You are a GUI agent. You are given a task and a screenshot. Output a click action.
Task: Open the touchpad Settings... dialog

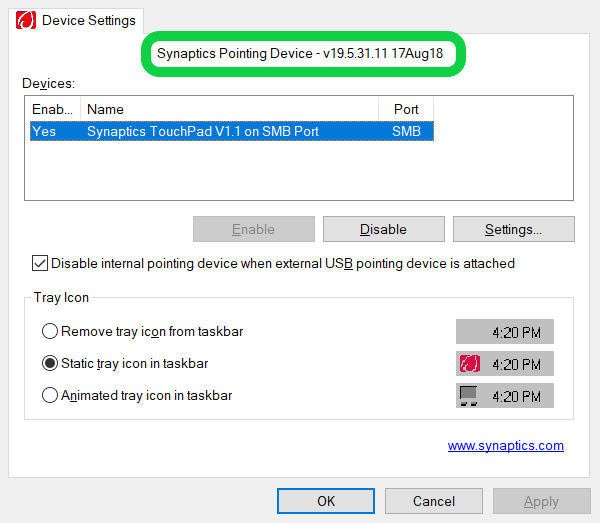(514, 229)
